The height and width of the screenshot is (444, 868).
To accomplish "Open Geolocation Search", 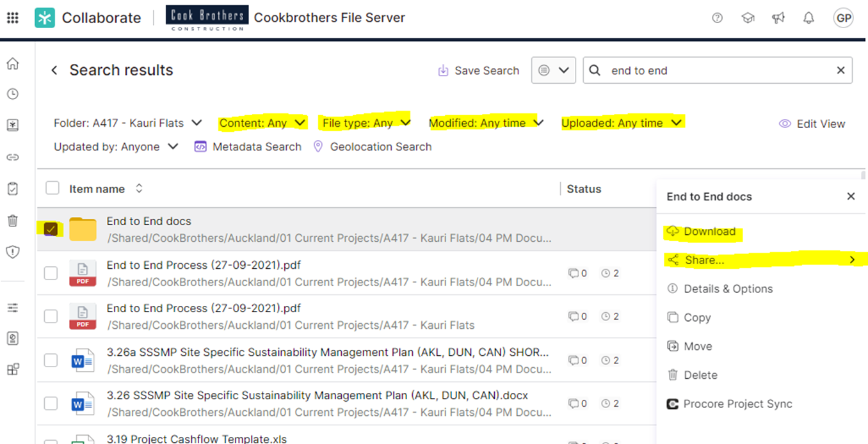I will [373, 147].
